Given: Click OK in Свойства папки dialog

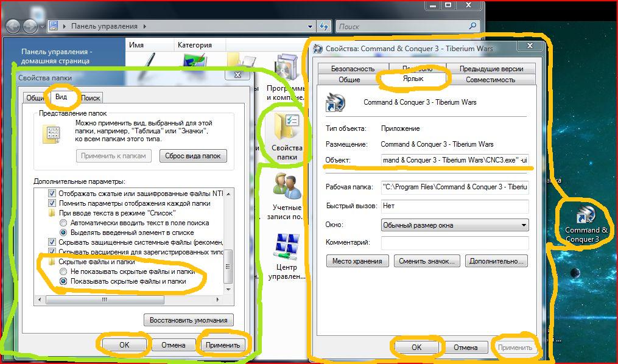Looking at the screenshot, I should click(x=124, y=345).
